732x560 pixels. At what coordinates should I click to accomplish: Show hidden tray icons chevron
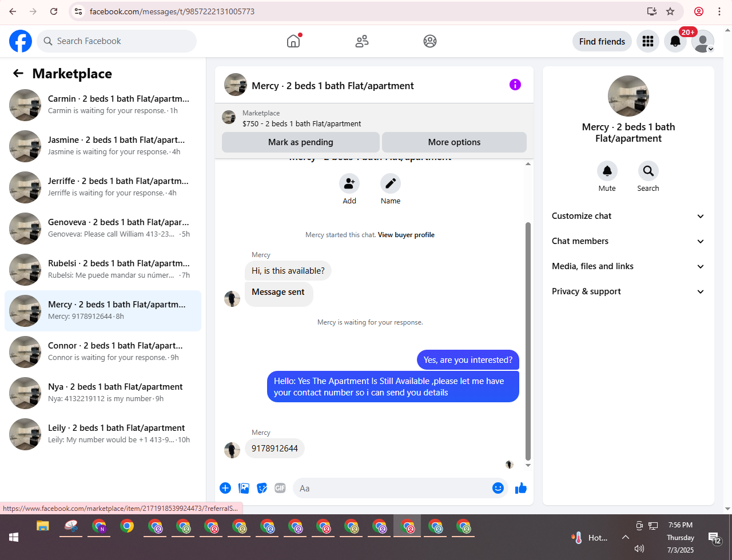pyautogui.click(x=626, y=537)
